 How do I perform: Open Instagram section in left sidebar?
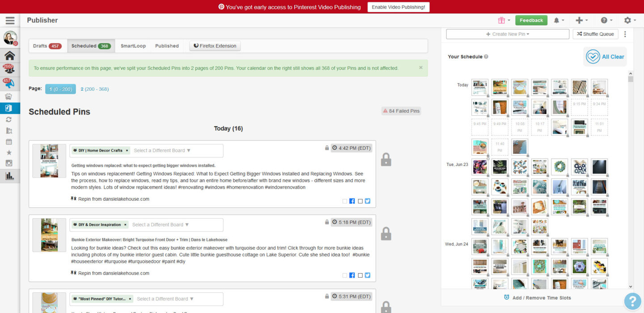[9, 164]
